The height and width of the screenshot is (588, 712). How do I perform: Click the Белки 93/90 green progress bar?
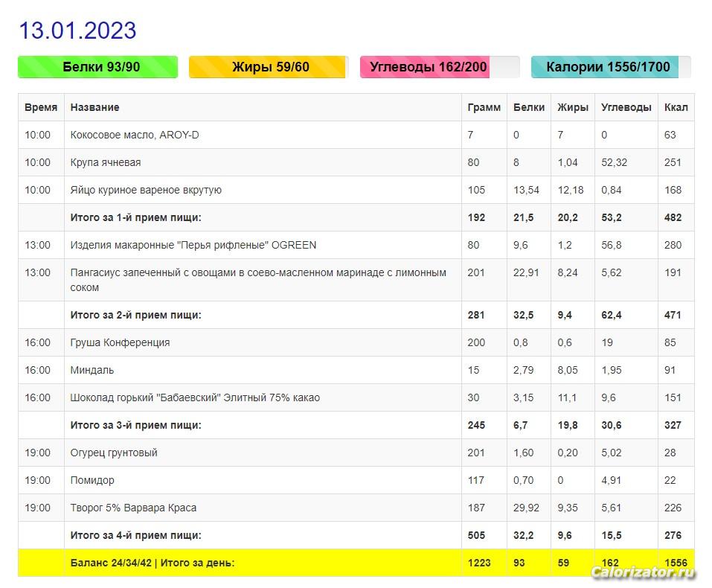click(97, 67)
